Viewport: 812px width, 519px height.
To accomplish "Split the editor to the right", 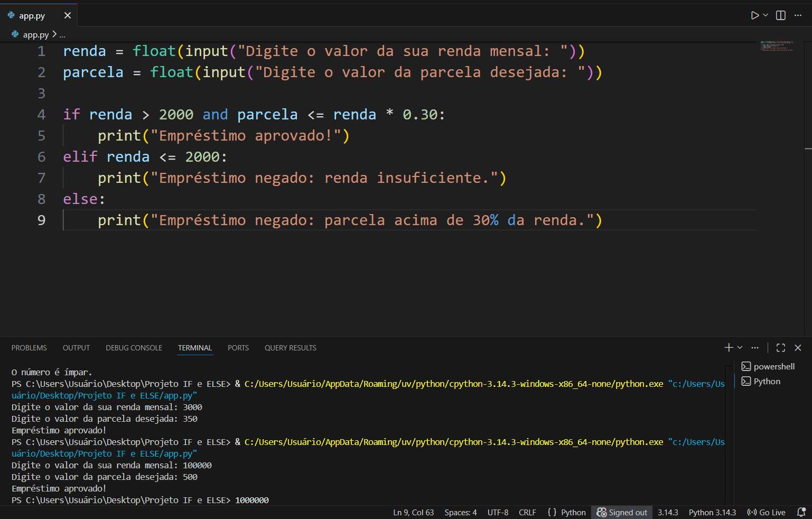I will [x=781, y=15].
